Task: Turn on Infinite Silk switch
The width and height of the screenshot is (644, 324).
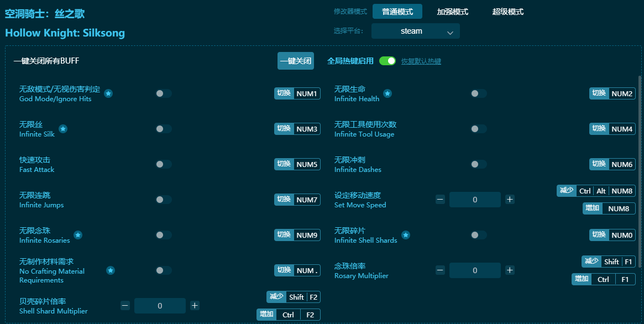Action: click(164, 129)
